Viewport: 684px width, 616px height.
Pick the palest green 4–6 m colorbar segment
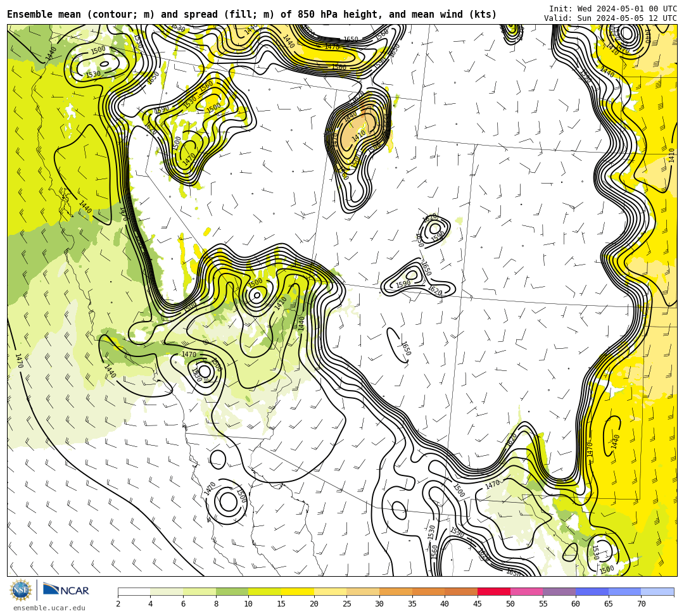click(167, 591)
